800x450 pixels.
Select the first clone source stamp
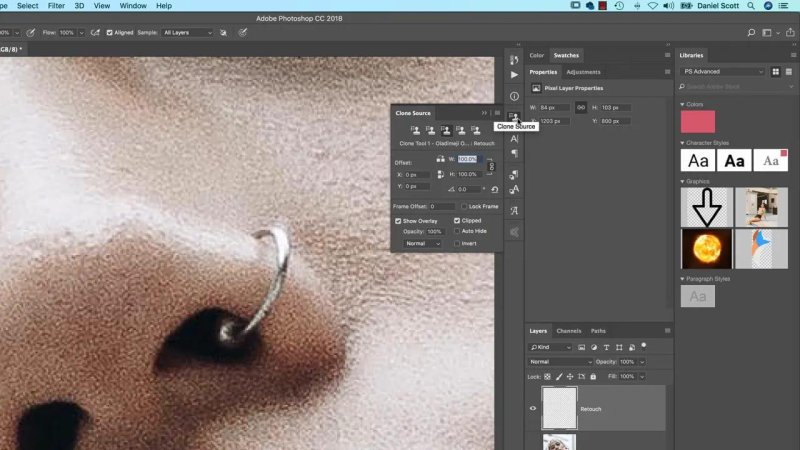pos(415,131)
